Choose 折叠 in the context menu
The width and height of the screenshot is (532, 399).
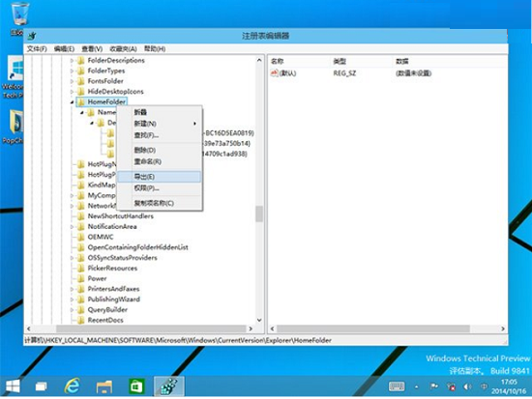pyautogui.click(x=160, y=112)
